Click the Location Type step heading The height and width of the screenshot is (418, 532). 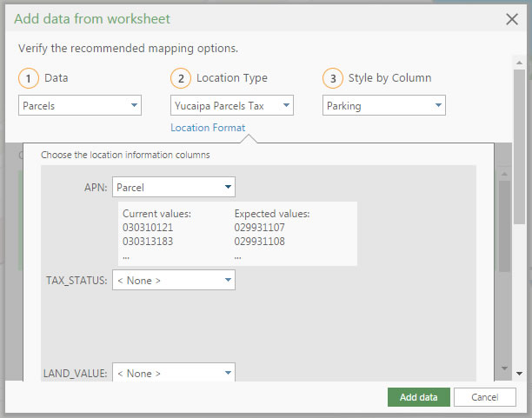(232, 78)
